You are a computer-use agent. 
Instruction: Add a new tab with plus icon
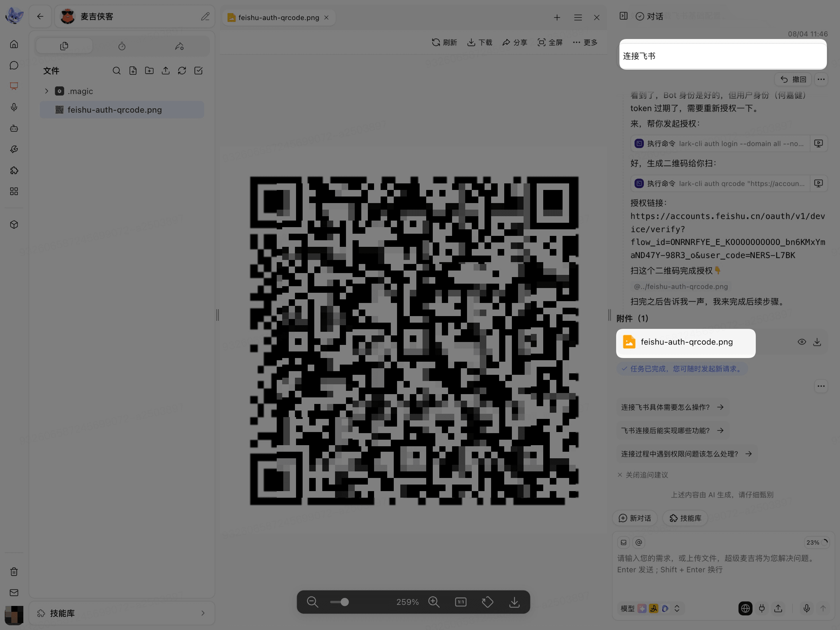click(x=557, y=17)
